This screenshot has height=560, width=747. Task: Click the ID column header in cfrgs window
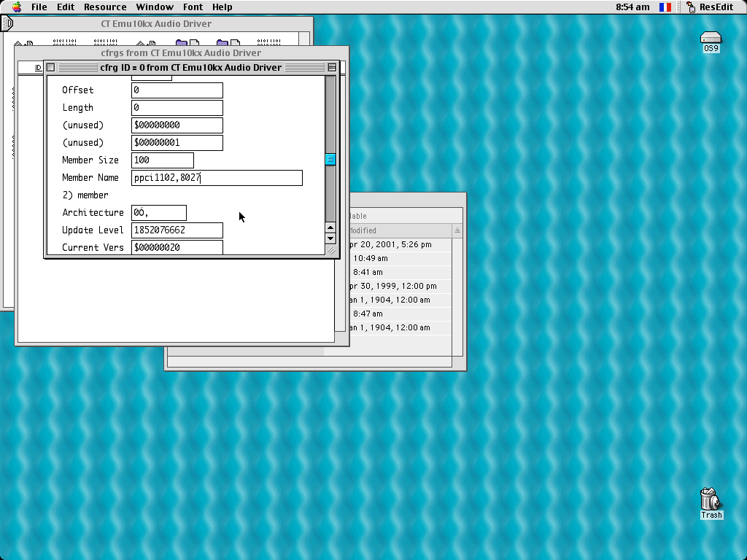38,68
